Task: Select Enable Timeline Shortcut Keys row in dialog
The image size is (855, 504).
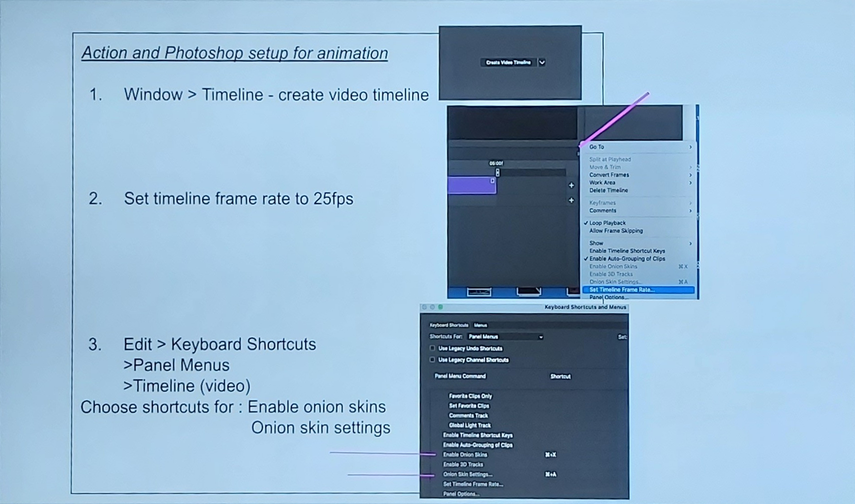Action: [478, 435]
